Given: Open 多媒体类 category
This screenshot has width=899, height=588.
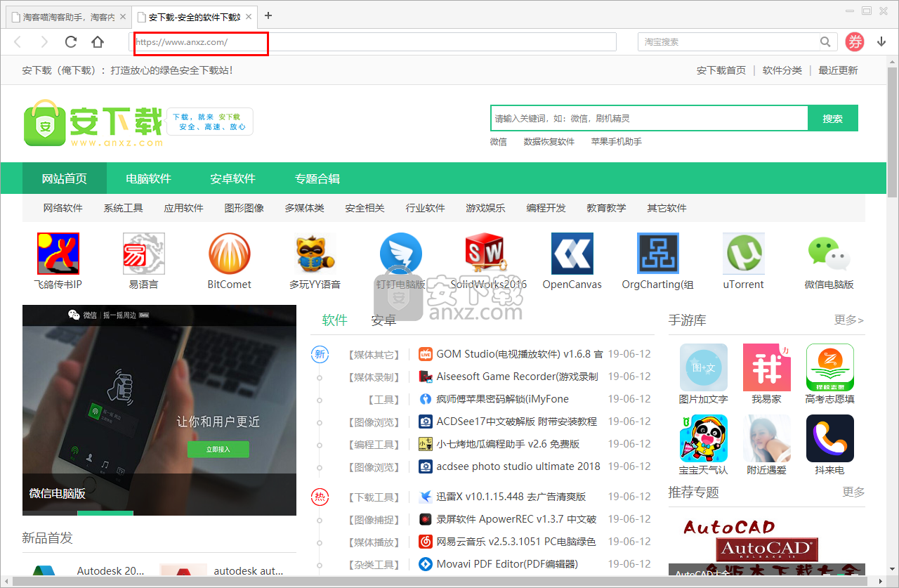Looking at the screenshot, I should pos(305,208).
